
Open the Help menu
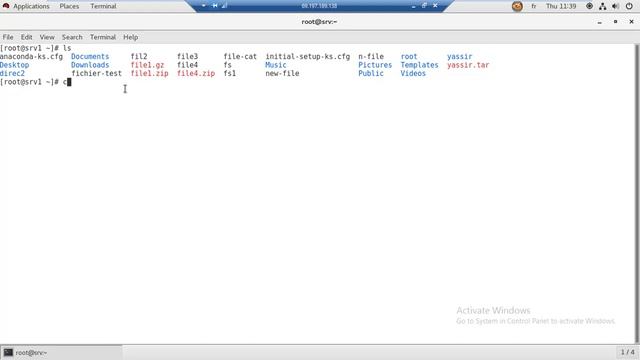point(131,37)
